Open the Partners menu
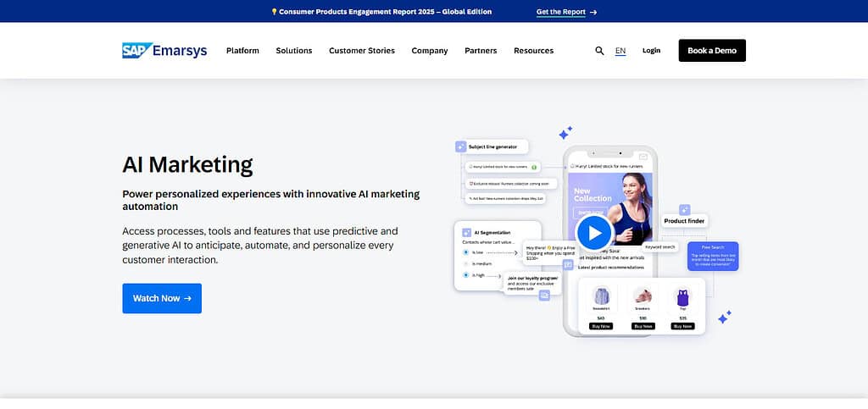This screenshot has width=868, height=409. tap(481, 50)
